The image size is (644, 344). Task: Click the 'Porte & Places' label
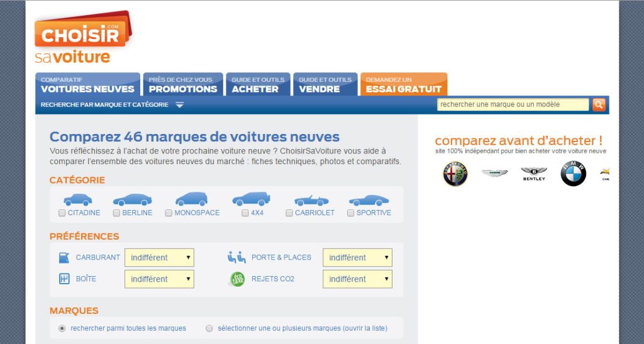point(281,257)
